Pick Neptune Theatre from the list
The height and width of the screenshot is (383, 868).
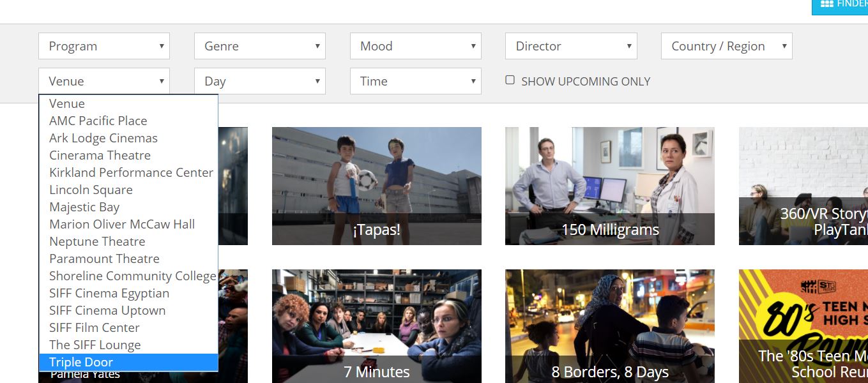pyautogui.click(x=128, y=241)
